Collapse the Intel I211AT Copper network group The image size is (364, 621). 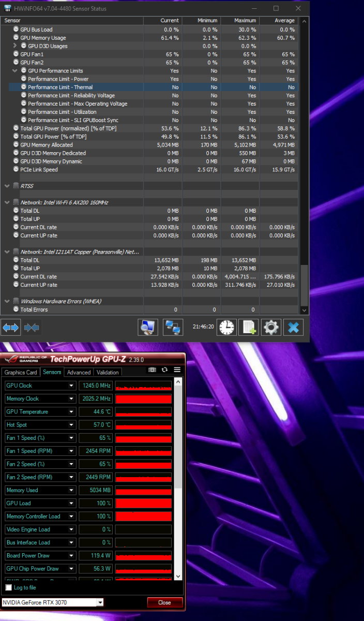point(7,252)
